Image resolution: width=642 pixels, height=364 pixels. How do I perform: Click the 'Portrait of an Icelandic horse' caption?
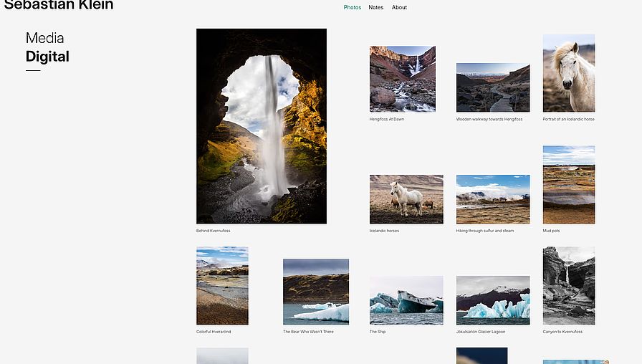(569, 119)
